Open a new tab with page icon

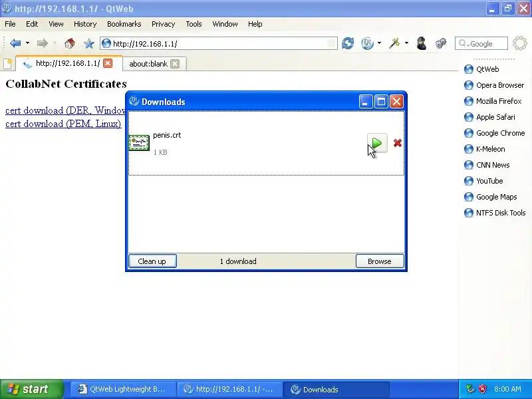pos(8,63)
